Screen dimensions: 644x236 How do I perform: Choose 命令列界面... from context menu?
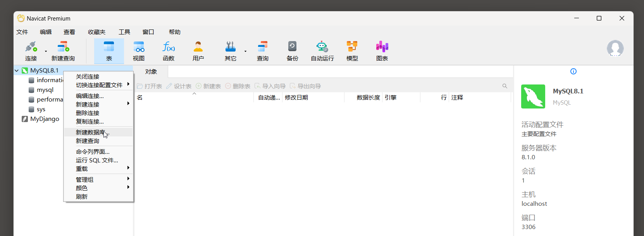98,152
